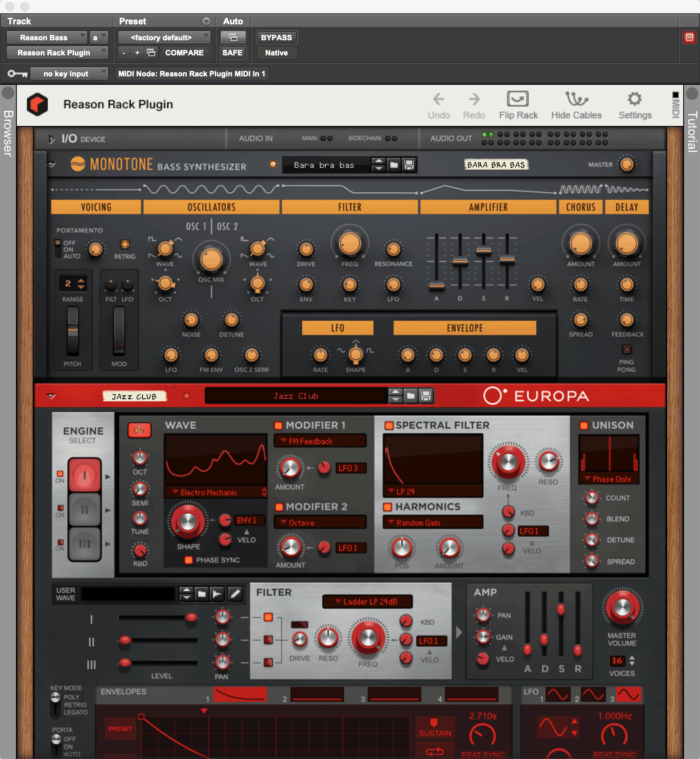Adjust the Monotone PITCH wheel

[73, 331]
